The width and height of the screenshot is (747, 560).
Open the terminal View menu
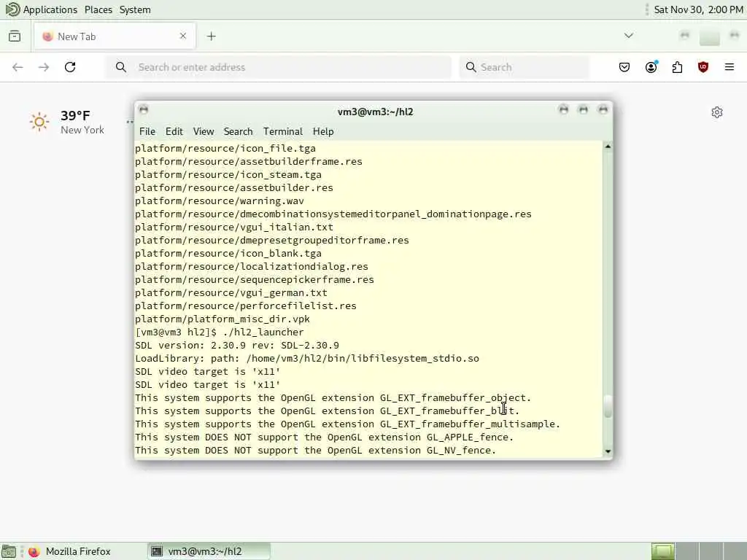[204, 131]
